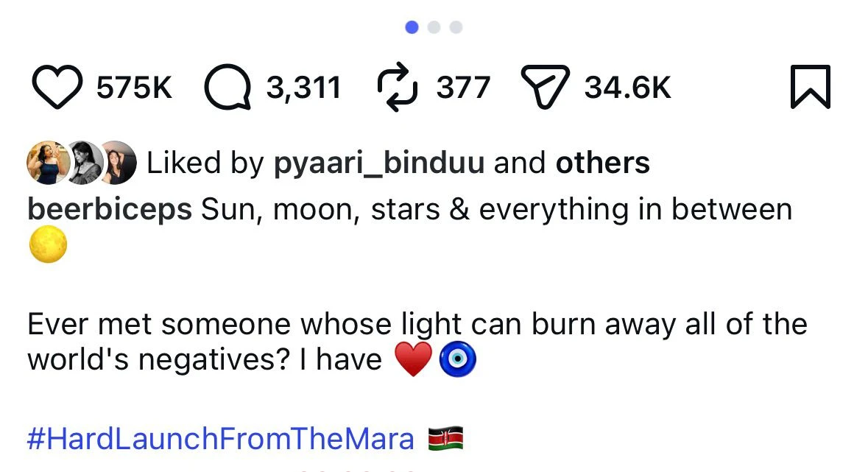The height and width of the screenshot is (472, 868).
Task: Open the 3,311 comments count
Action: pyautogui.click(x=303, y=88)
